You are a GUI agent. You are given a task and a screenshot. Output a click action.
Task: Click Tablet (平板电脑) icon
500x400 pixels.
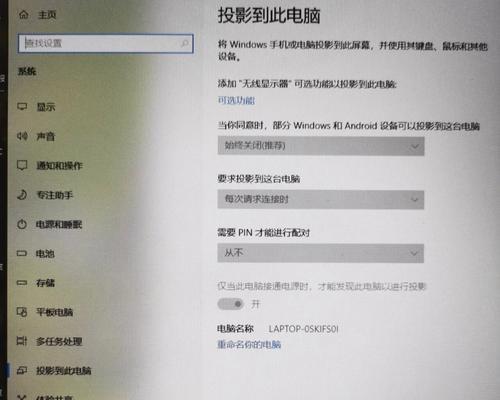22,312
